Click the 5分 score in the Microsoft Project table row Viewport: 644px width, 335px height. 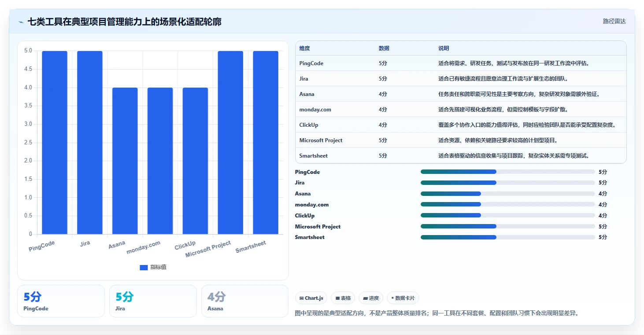(x=383, y=140)
